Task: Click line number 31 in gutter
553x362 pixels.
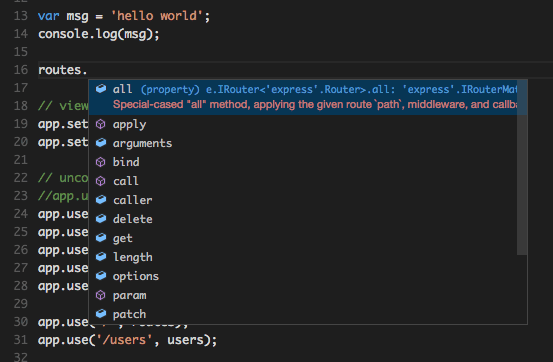Action: click(20, 340)
